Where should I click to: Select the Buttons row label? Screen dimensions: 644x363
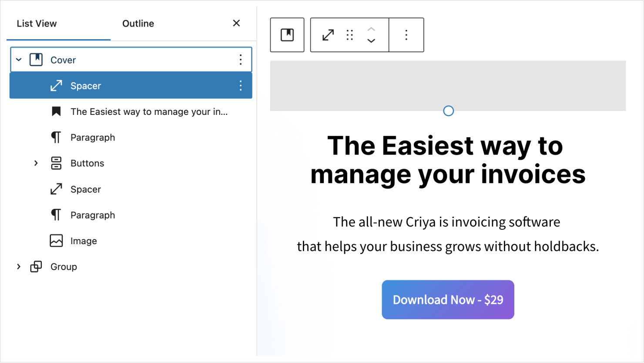pos(87,163)
